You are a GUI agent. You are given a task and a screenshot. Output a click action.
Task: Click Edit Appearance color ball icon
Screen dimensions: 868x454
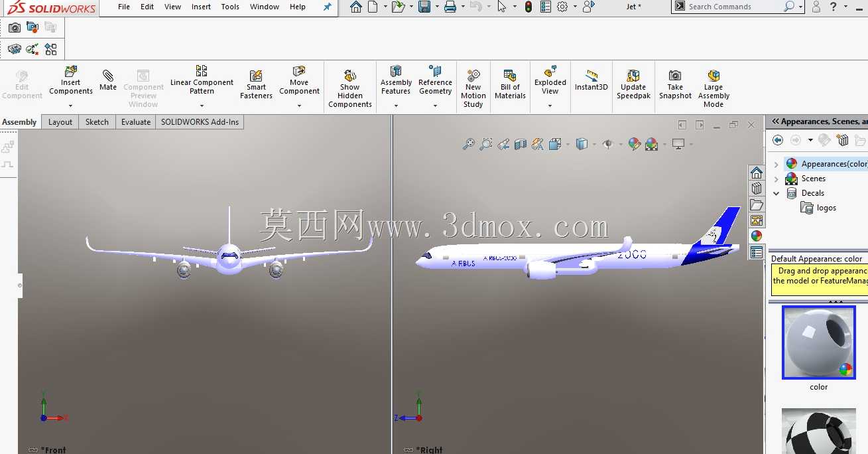click(x=635, y=144)
